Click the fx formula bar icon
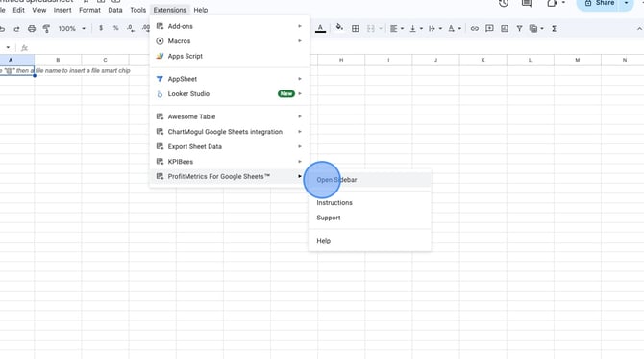The height and width of the screenshot is (359, 644). point(24,48)
